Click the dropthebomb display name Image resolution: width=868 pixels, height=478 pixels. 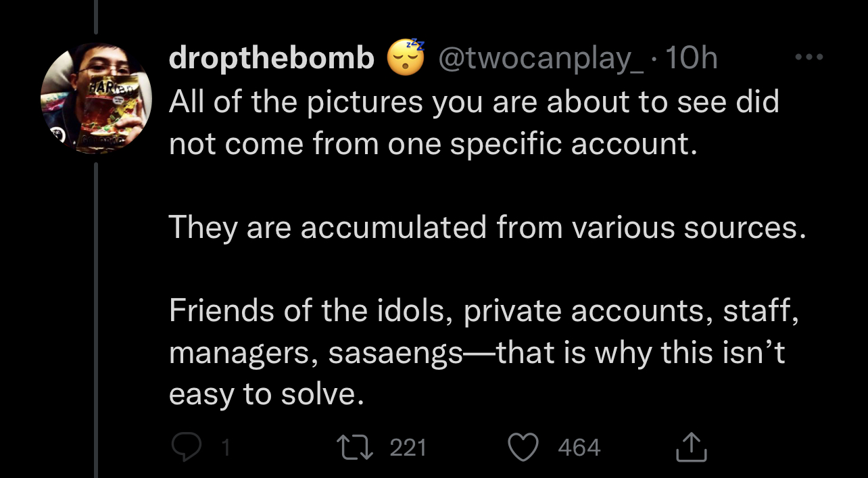tap(271, 59)
